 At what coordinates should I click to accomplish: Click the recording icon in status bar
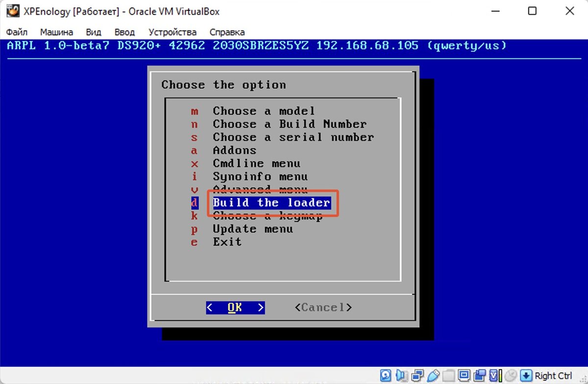click(x=480, y=376)
